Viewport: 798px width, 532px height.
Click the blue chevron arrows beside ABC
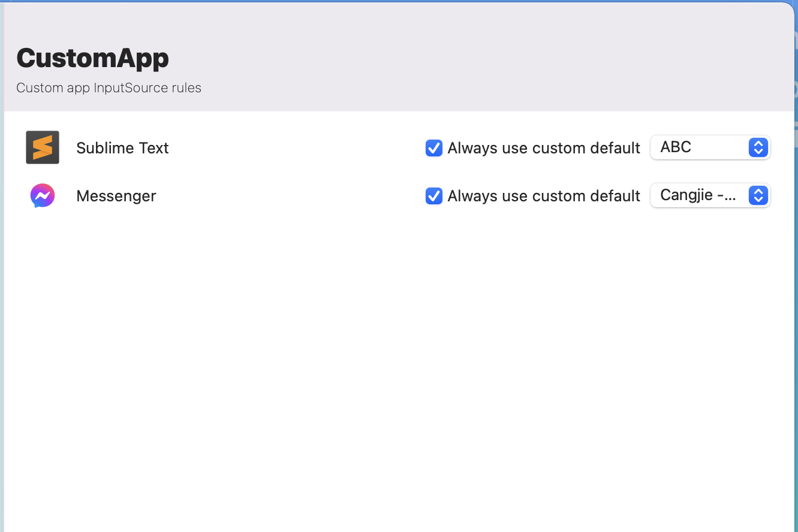coord(758,147)
